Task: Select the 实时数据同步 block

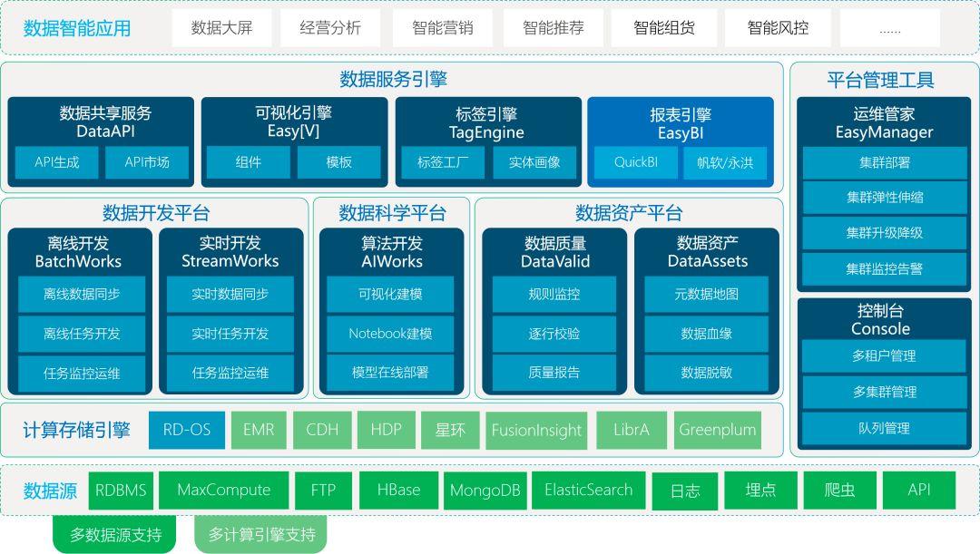Action: pos(230,294)
